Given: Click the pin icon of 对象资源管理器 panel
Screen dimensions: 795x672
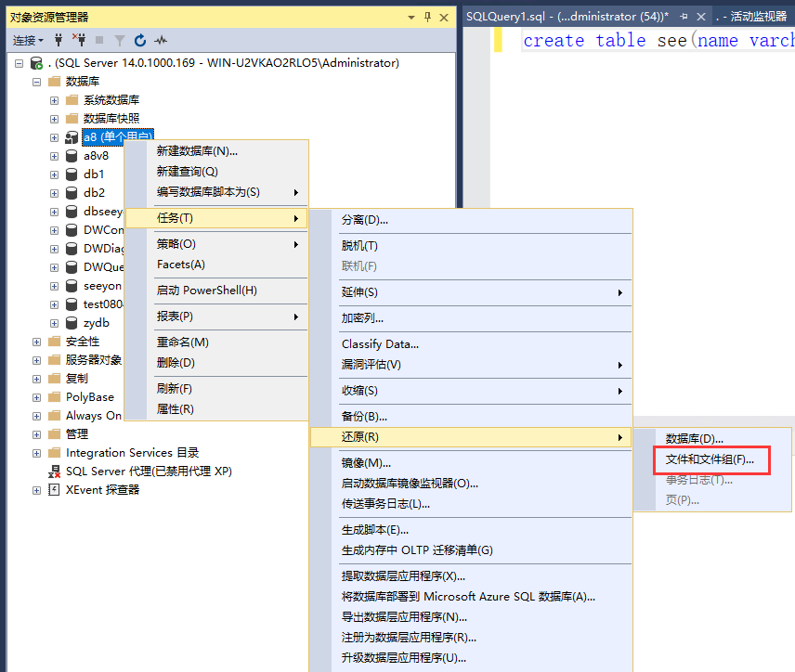Looking at the screenshot, I should pos(427,17).
